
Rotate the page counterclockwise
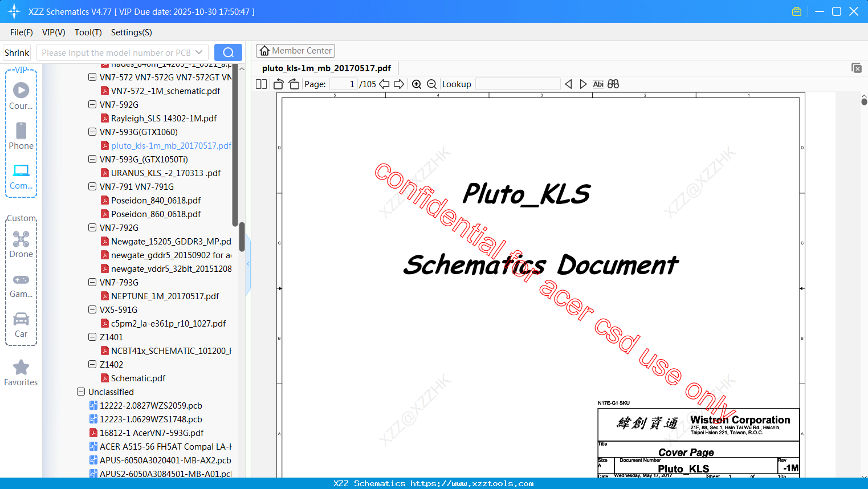pos(279,84)
